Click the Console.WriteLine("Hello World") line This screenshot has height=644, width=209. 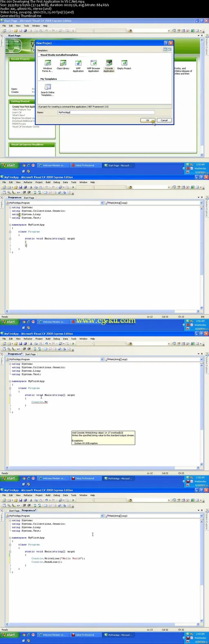[58, 558]
